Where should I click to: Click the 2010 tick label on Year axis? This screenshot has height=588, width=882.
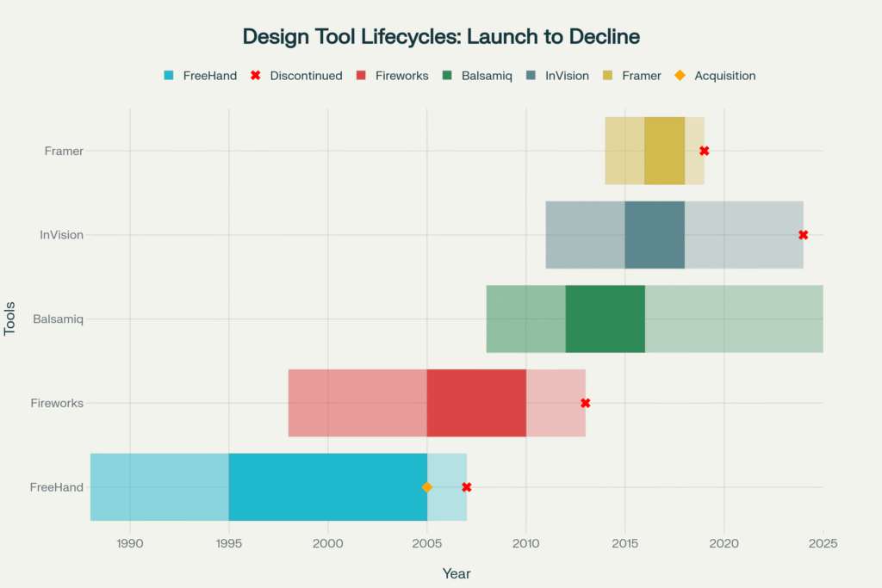(x=525, y=543)
